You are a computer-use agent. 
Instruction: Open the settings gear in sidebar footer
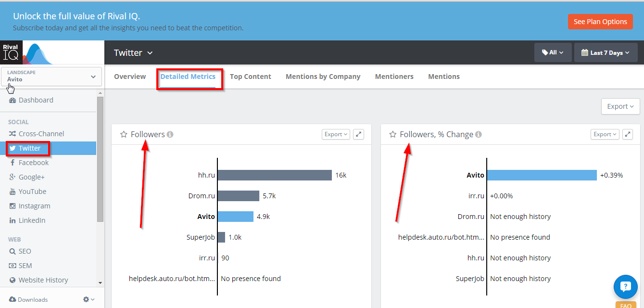coord(88,299)
